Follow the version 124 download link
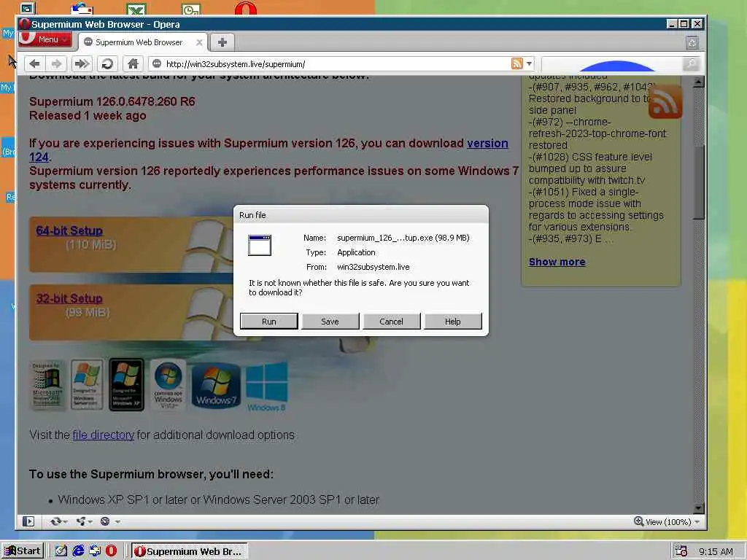 coord(487,144)
